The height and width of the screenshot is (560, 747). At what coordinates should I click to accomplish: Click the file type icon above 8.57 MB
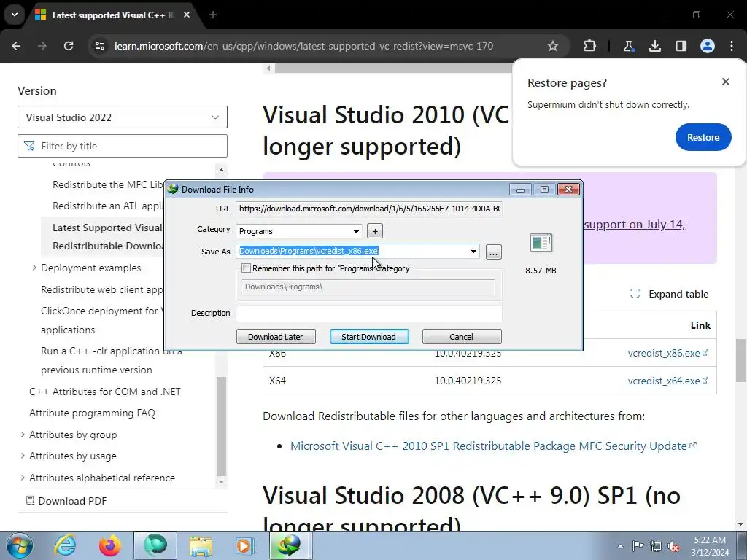click(541, 242)
